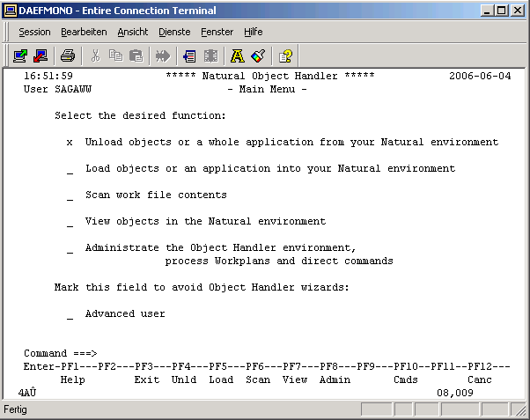Click the scissors cut icon
This screenshot has height=420, width=530.
(x=96, y=55)
